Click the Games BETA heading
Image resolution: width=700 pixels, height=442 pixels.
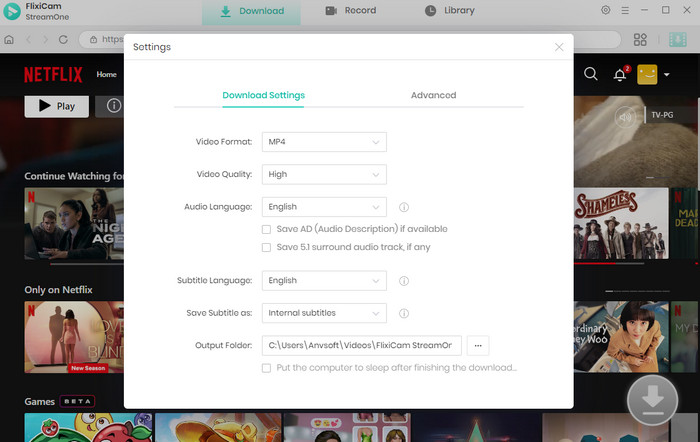click(x=59, y=401)
